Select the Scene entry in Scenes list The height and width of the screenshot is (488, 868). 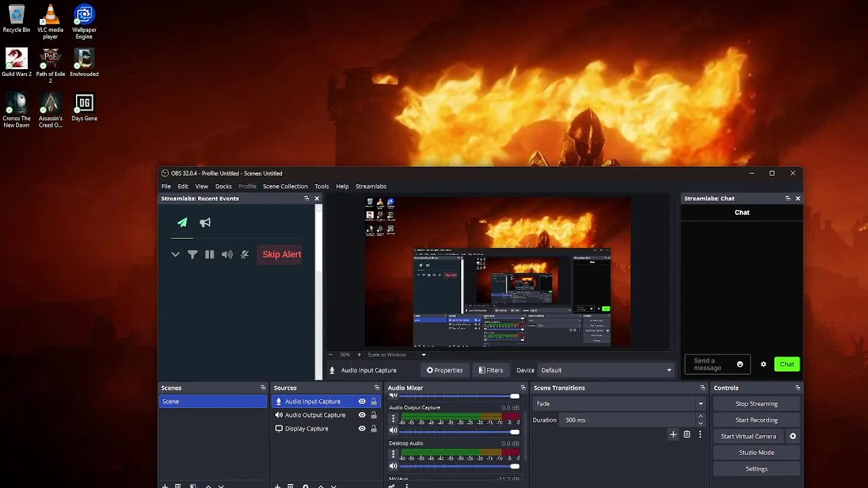coord(213,401)
